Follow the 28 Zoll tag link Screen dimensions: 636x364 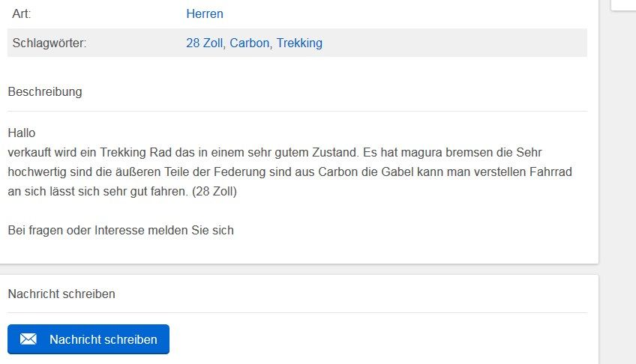pyautogui.click(x=204, y=43)
